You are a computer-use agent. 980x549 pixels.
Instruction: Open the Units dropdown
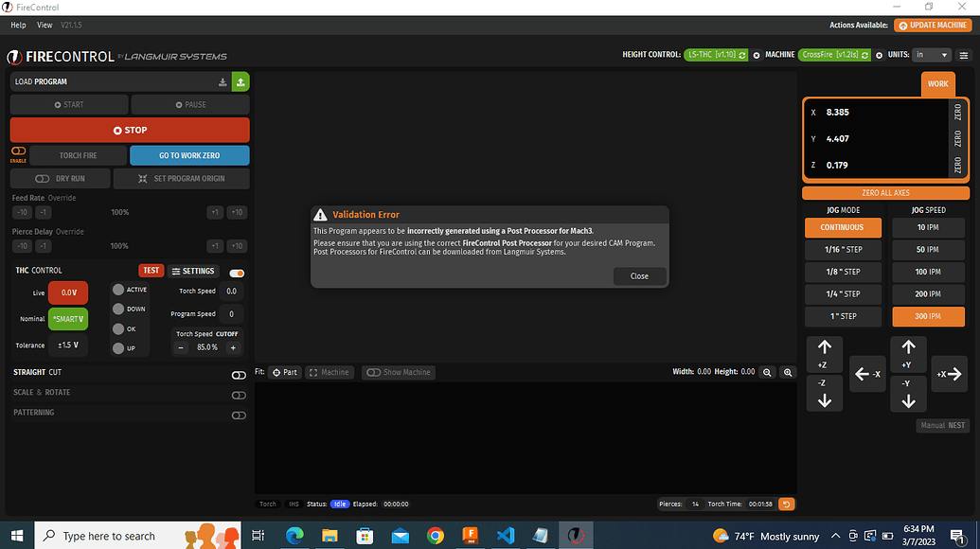click(933, 55)
